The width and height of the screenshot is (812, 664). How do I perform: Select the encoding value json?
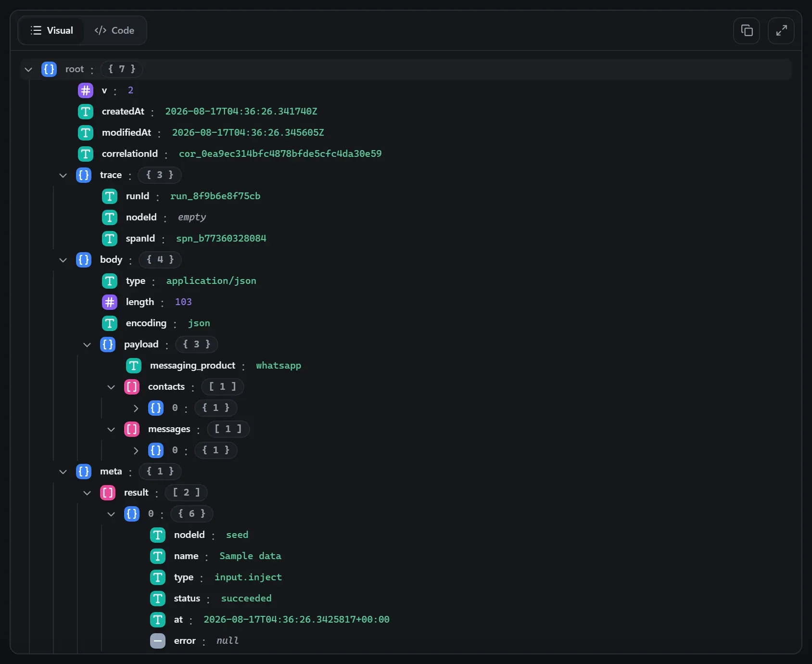[x=199, y=323]
